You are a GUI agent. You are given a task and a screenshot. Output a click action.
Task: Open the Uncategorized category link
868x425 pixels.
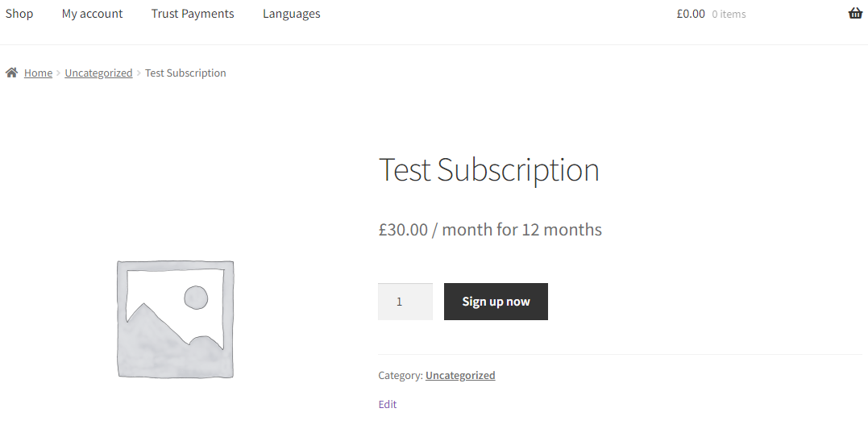click(460, 376)
